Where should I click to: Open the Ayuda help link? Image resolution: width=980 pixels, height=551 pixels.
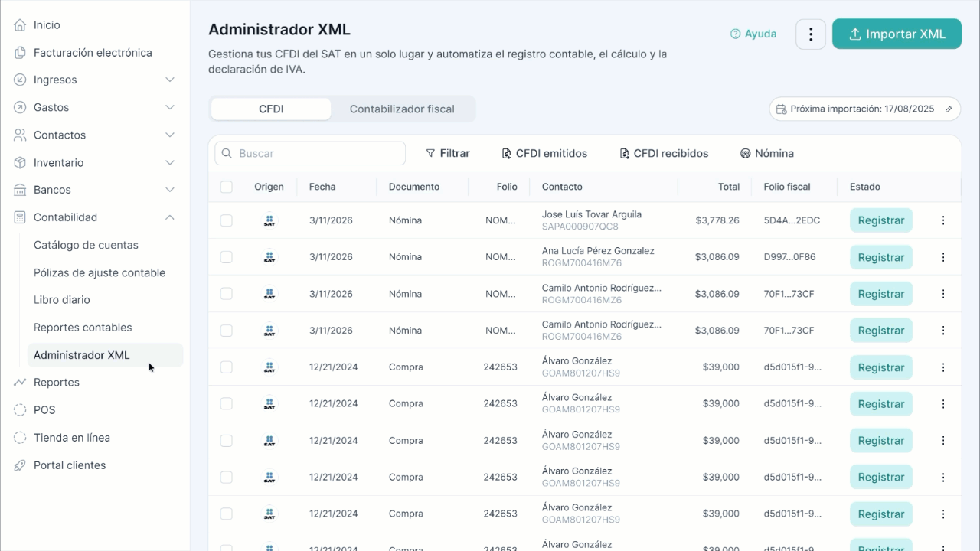pos(753,34)
